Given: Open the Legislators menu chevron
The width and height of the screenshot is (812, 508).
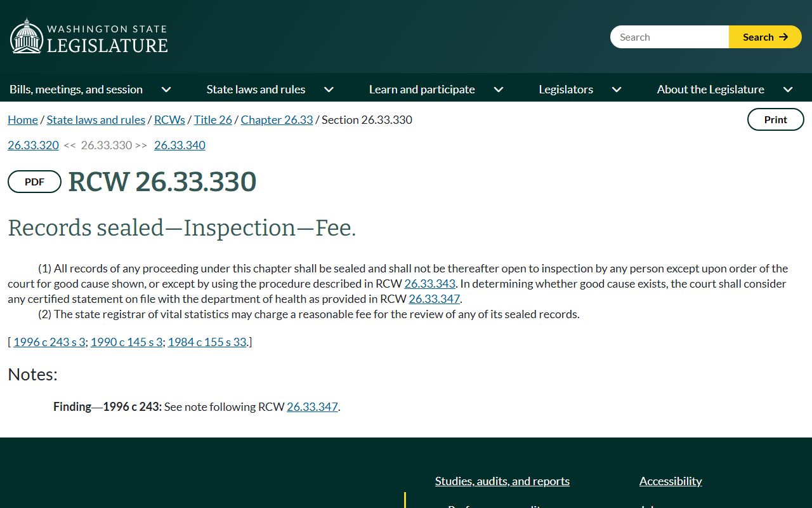Looking at the screenshot, I should pos(617,90).
